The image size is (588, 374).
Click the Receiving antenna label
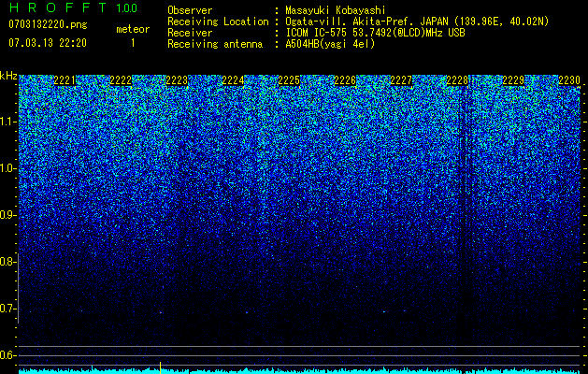215,44
